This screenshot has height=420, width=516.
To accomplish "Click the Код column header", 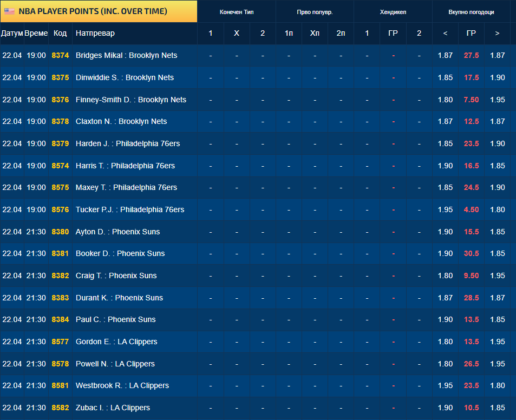I will tap(60, 33).
